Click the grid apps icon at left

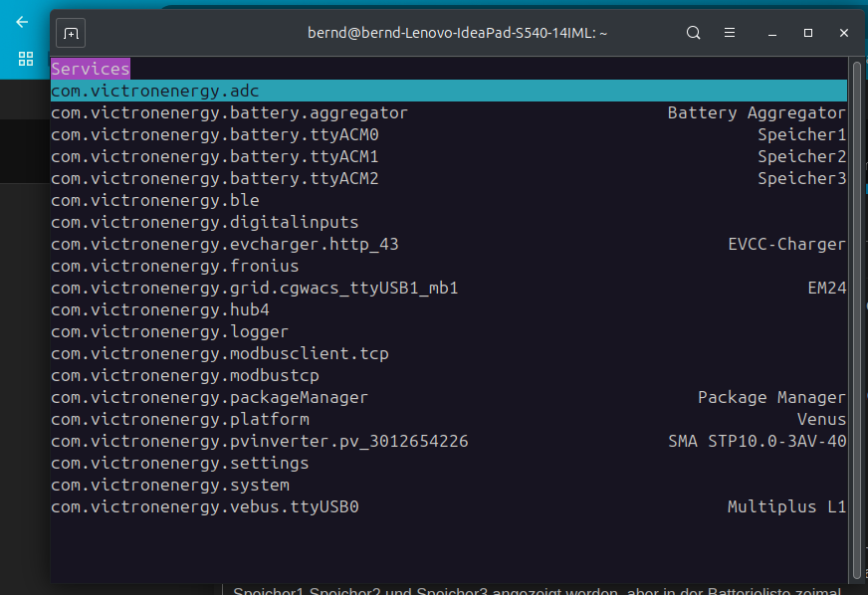pos(26,59)
